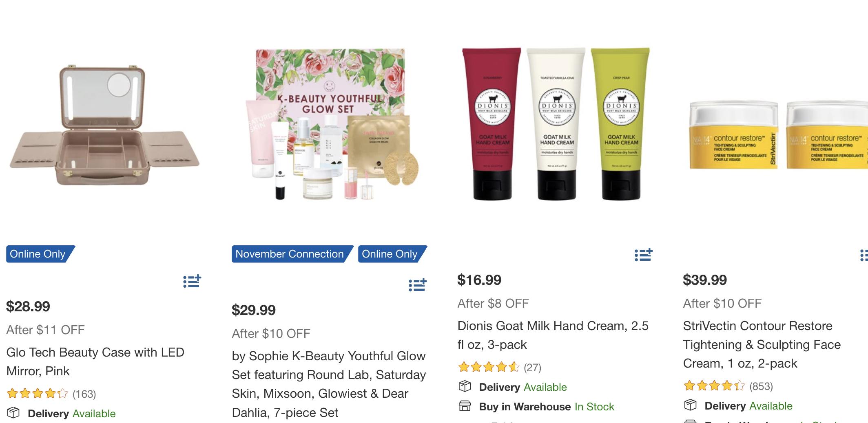
Task: Open Dionis Goat Milk Hand Cream image
Action: pyautogui.click(x=556, y=124)
